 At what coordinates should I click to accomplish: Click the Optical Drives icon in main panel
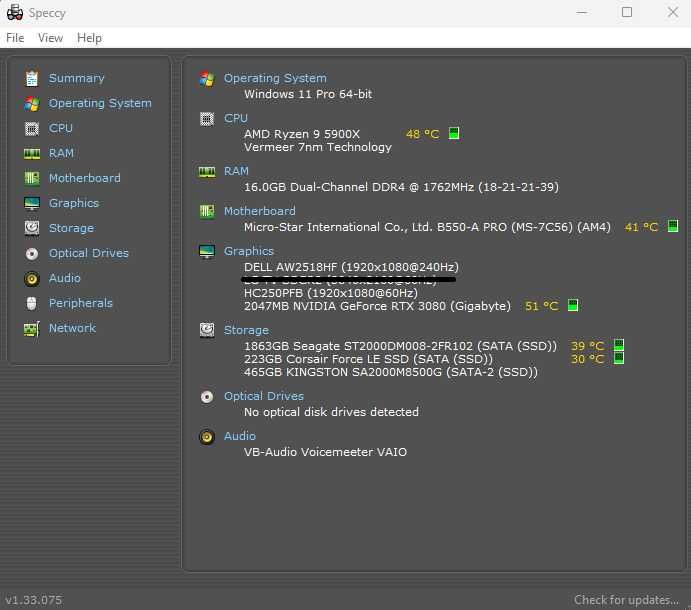click(207, 397)
